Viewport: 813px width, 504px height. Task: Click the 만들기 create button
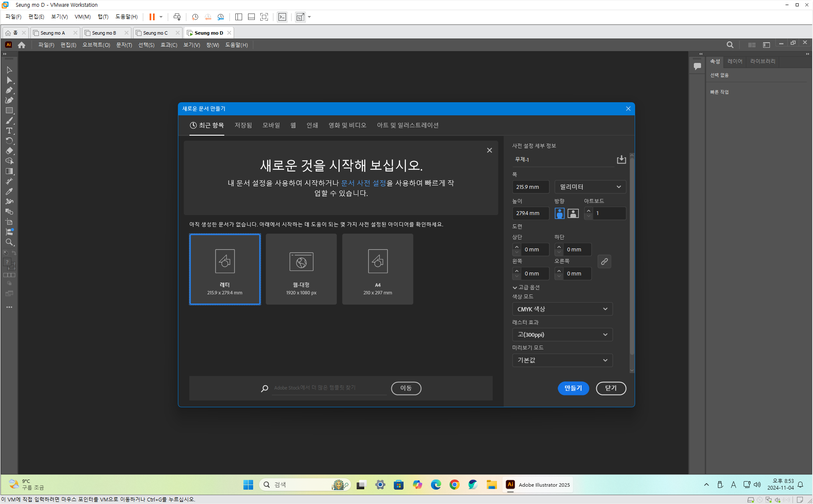coord(573,388)
